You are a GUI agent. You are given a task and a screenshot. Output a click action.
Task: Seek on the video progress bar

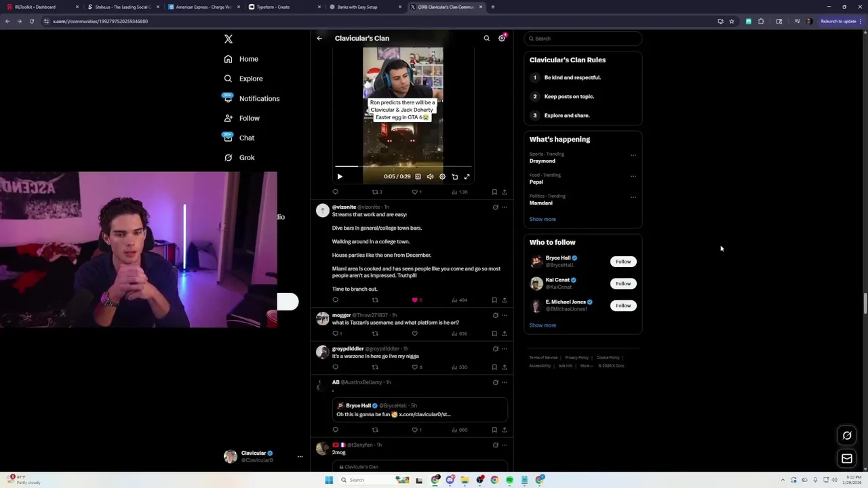click(403, 166)
